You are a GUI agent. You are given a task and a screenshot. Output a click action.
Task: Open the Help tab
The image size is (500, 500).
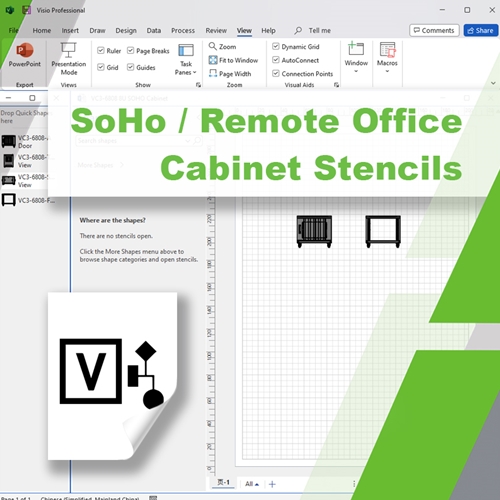click(x=268, y=31)
